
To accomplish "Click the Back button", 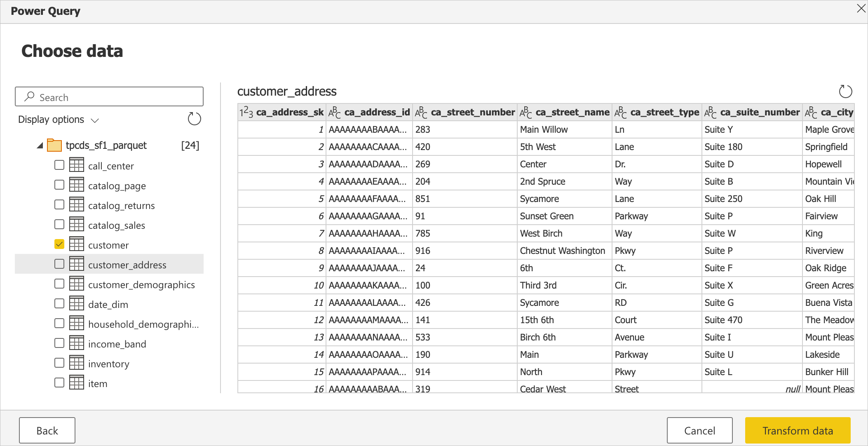I will [48, 430].
